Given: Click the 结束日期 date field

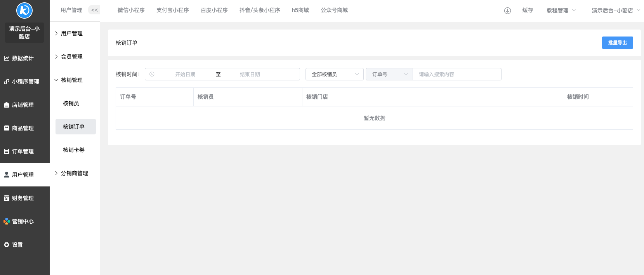Looking at the screenshot, I should (250, 74).
